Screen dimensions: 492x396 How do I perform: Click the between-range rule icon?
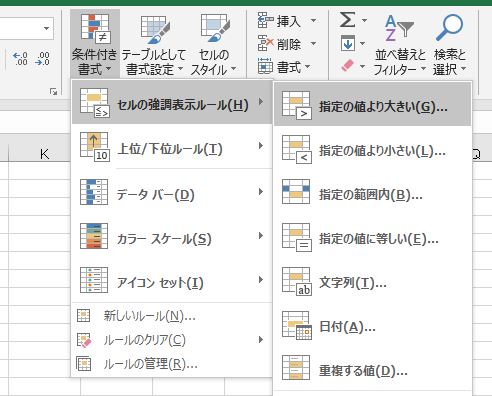296,191
